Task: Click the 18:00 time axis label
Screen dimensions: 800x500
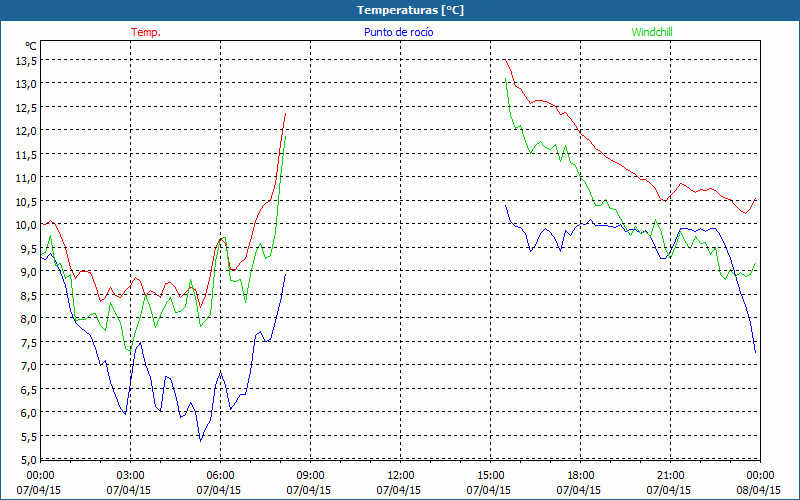Action: click(580, 475)
